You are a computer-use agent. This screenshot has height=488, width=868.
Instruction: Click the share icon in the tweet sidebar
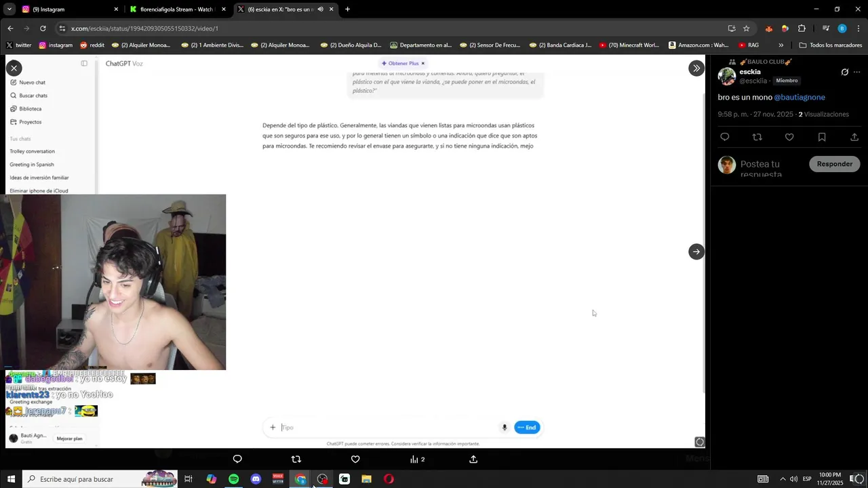(854, 137)
